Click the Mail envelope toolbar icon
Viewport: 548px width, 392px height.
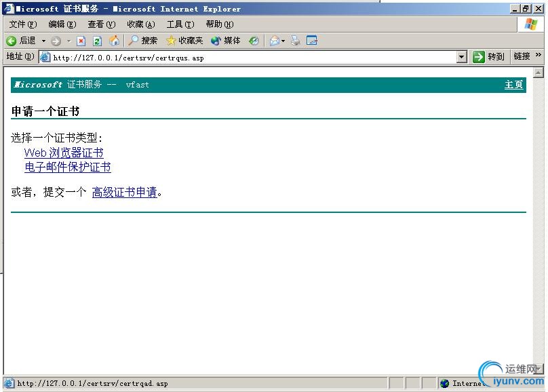coord(275,41)
